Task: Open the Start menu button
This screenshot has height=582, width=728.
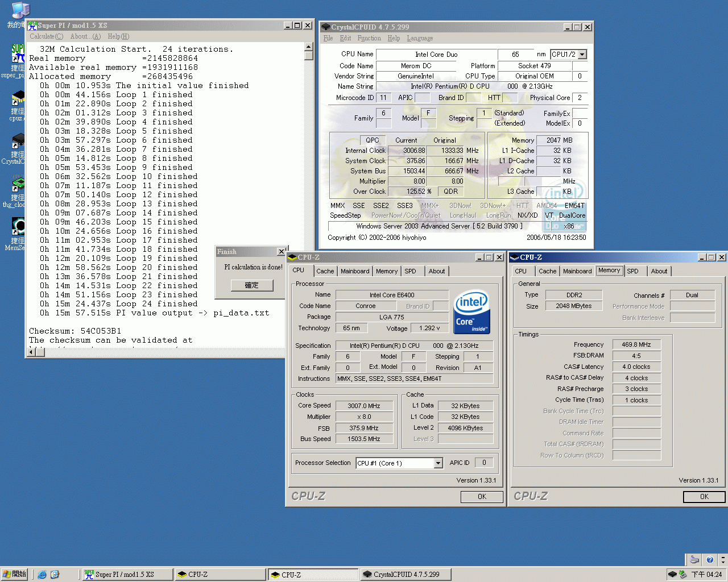Action: [15, 575]
